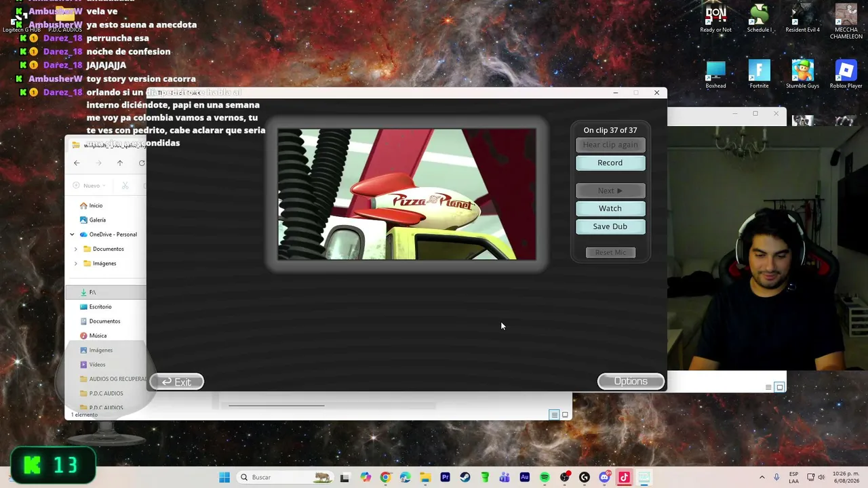Open Microsoft Edge from the taskbar
The image size is (868, 488).
click(x=405, y=477)
